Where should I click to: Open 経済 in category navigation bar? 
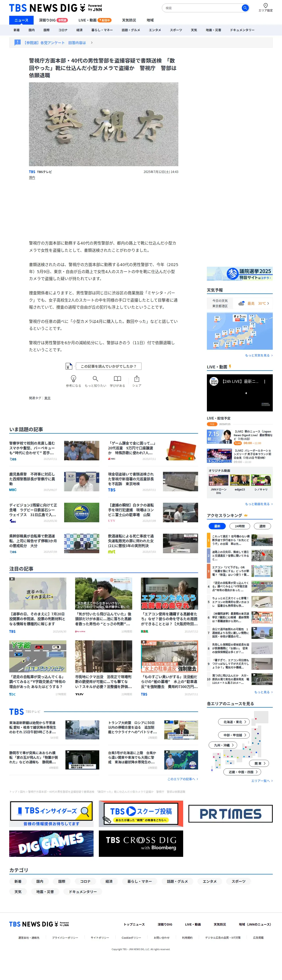(79, 30)
